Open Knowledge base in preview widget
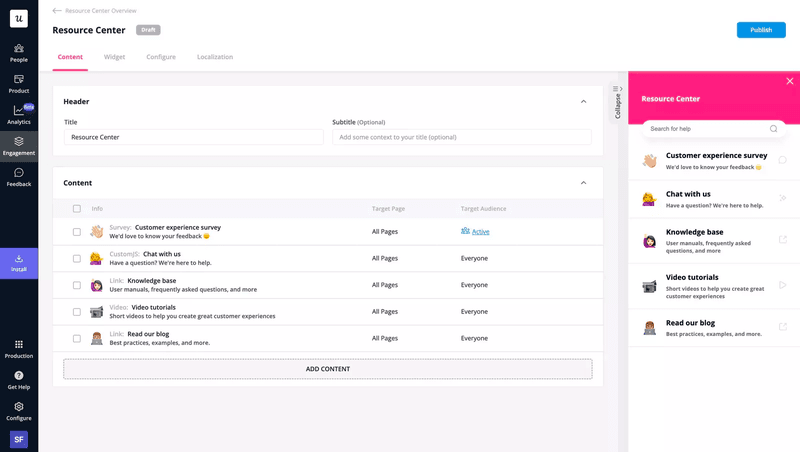Viewport: 800px width, 452px height. (x=714, y=241)
